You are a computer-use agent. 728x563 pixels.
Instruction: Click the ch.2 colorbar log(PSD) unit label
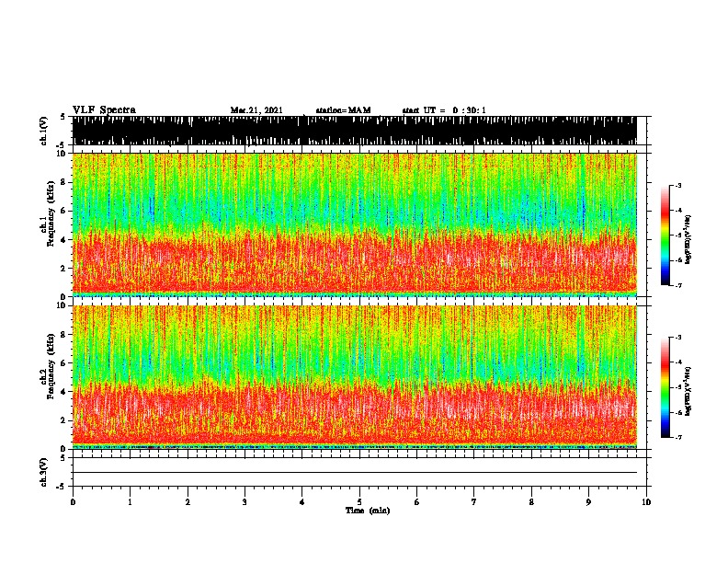tap(688, 391)
